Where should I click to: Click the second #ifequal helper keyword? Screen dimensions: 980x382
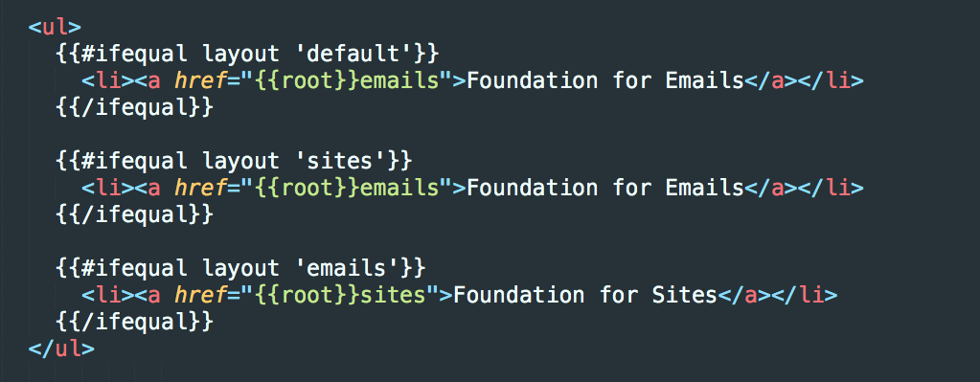tap(135, 162)
